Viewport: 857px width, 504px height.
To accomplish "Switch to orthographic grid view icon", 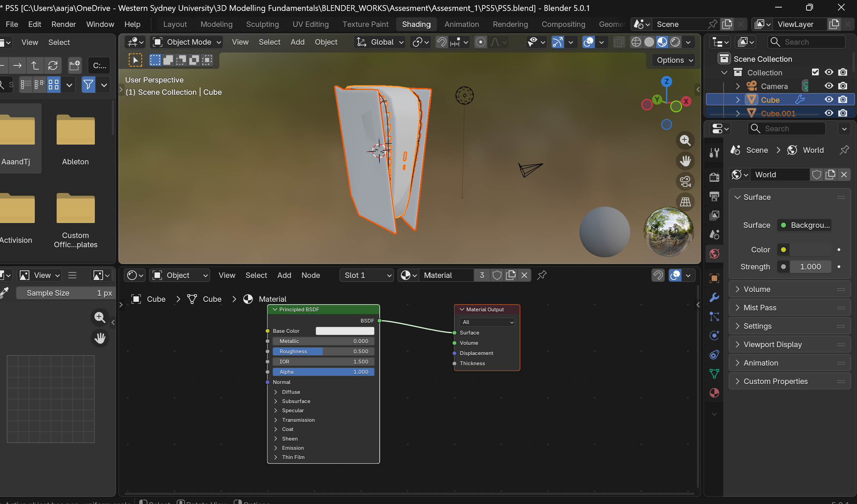I will 685,202.
